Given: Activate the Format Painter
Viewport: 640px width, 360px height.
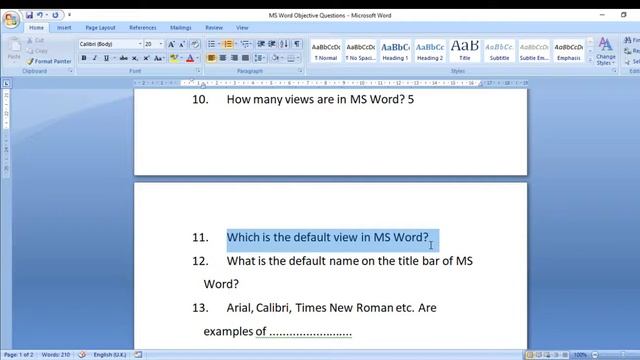Looking at the screenshot, I should tap(49, 61).
